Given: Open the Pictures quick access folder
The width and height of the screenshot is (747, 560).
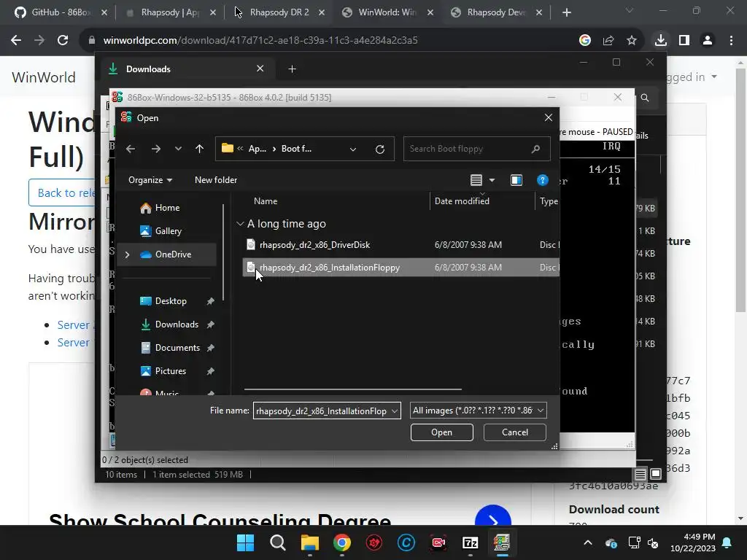Looking at the screenshot, I should [163, 371].
